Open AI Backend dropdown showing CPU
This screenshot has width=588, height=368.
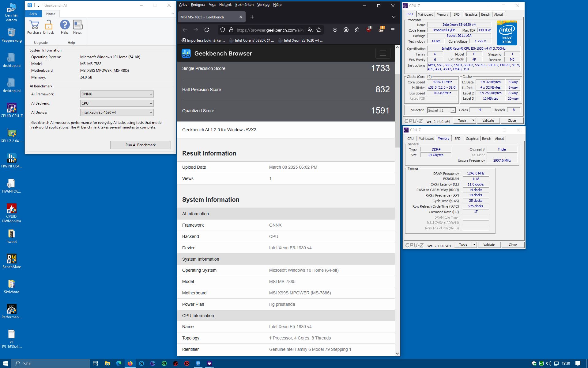(x=117, y=103)
